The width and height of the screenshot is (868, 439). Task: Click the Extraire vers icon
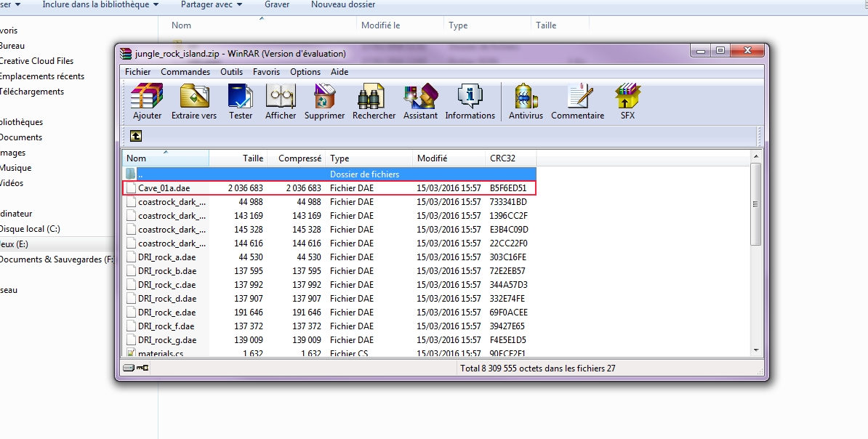click(x=194, y=97)
